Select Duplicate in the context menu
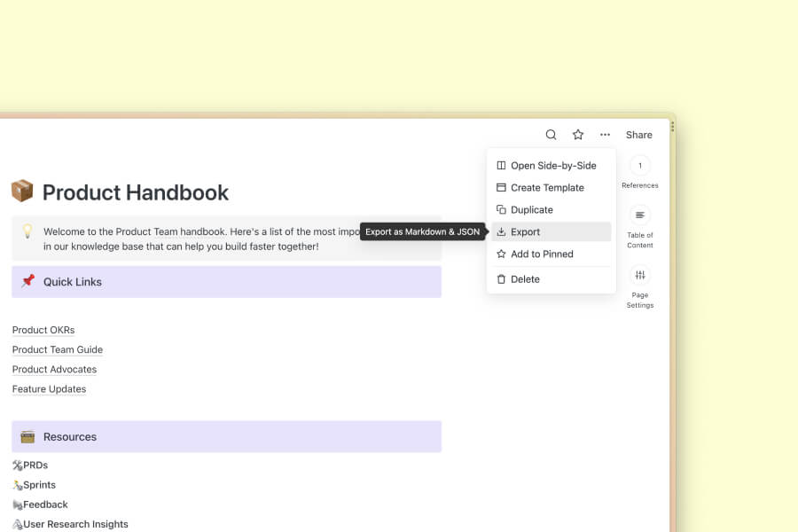798x532 pixels. pyautogui.click(x=531, y=210)
